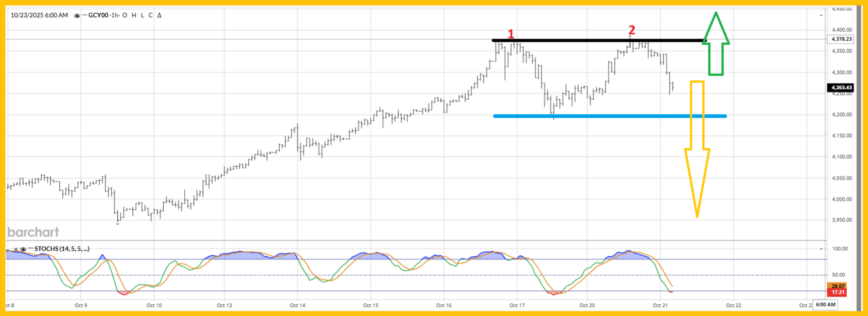Click the GCY00 symbol label
The height and width of the screenshot is (316, 868).
click(x=98, y=15)
